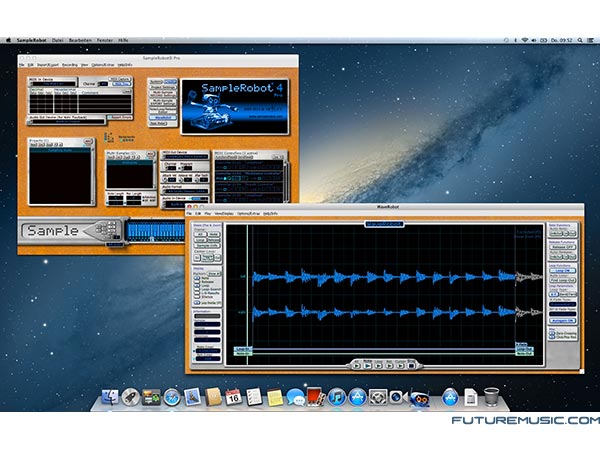Open Audio In Device dropdown
The height and width of the screenshot is (450, 600).
point(186,204)
